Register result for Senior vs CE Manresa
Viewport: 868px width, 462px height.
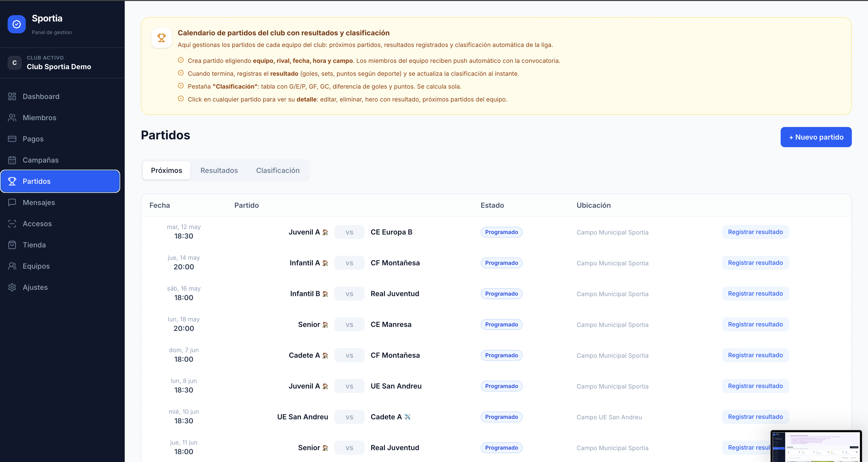755,324
